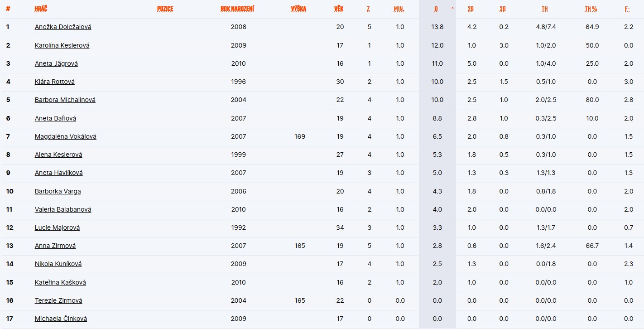The image size is (644, 329).
Task: Click Barbora Michalinová name link
Action: tap(65, 100)
